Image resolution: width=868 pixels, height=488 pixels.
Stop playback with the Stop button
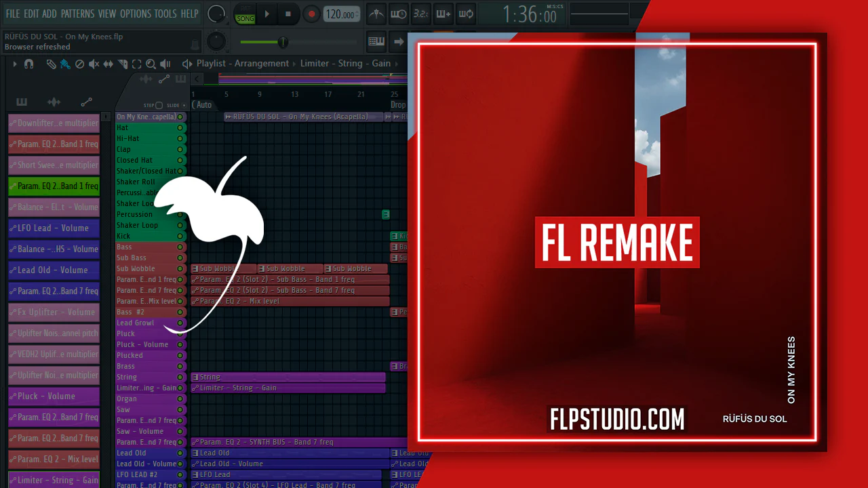(x=288, y=14)
